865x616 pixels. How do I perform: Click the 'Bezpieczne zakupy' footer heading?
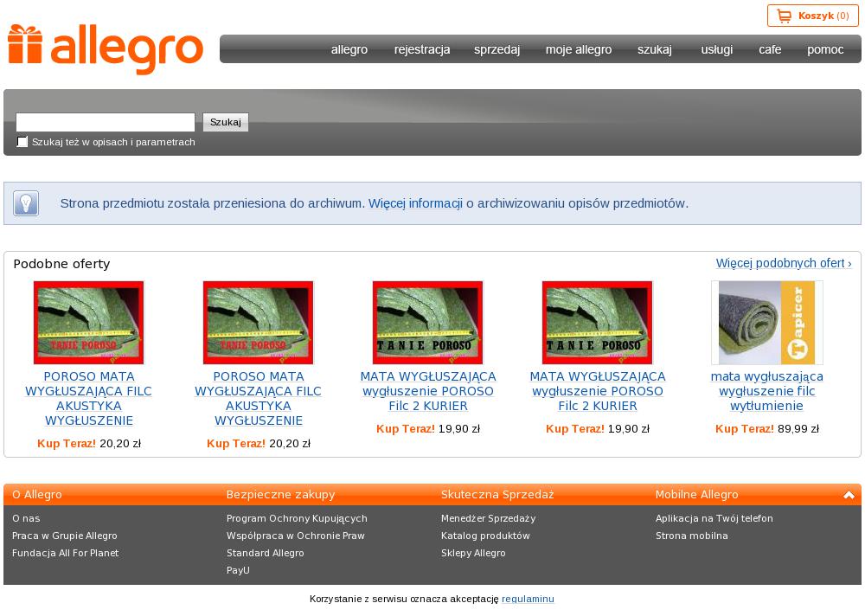pyautogui.click(x=280, y=495)
